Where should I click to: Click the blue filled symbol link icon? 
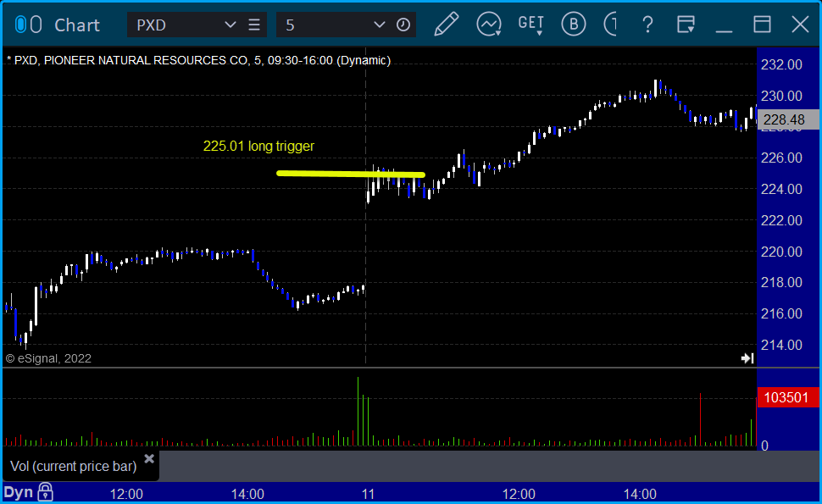[20, 25]
